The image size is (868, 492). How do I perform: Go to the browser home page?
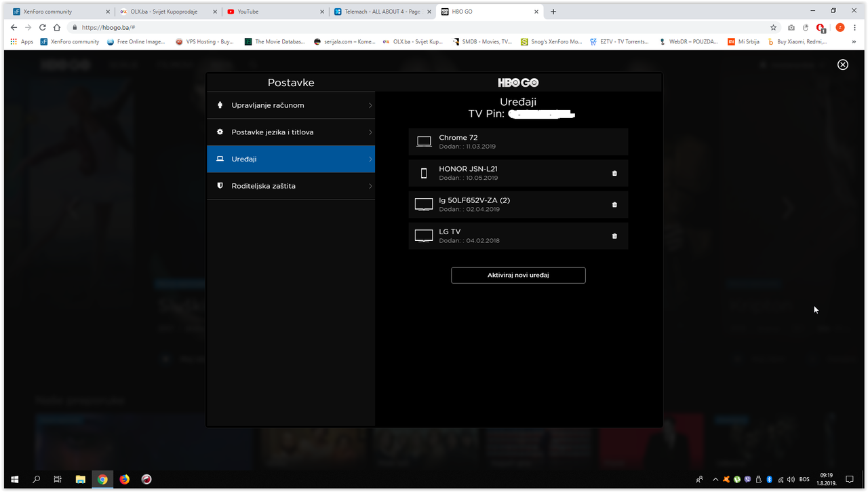[x=57, y=27]
